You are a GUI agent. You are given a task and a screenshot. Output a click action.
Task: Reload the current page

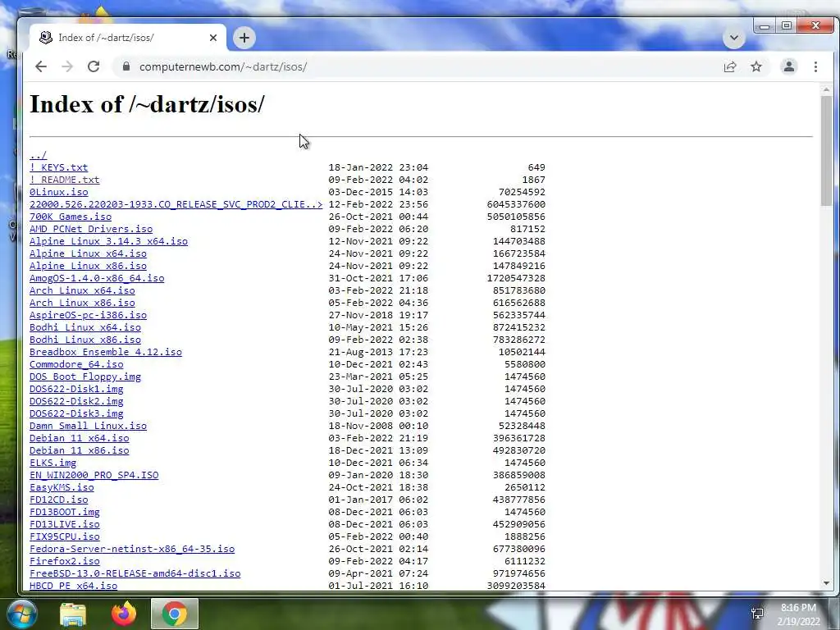tap(94, 66)
